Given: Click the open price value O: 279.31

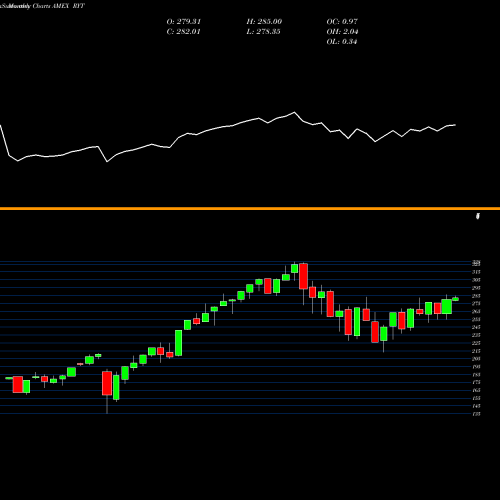Looking at the screenshot, I should (x=184, y=22).
